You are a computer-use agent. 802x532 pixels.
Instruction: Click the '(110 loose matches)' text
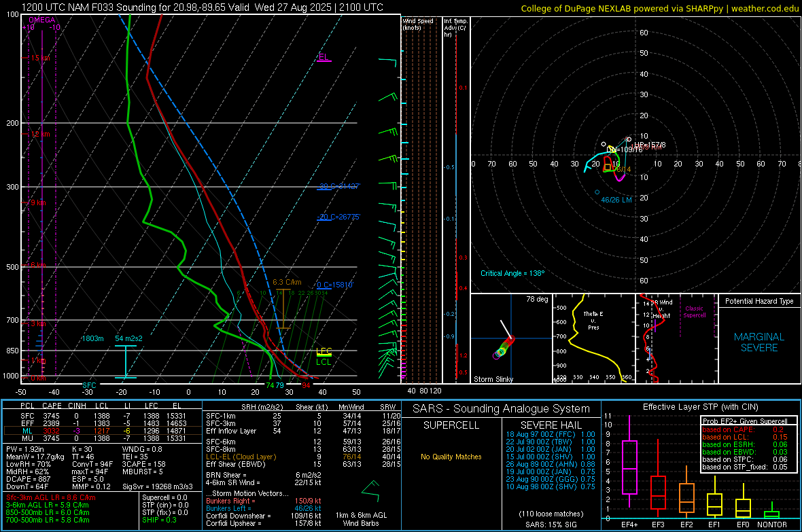[551, 514]
